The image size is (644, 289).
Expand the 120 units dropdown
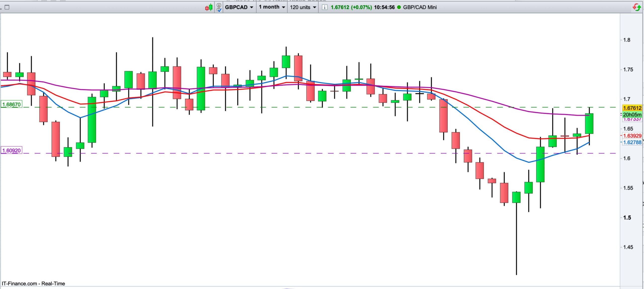(x=303, y=7)
